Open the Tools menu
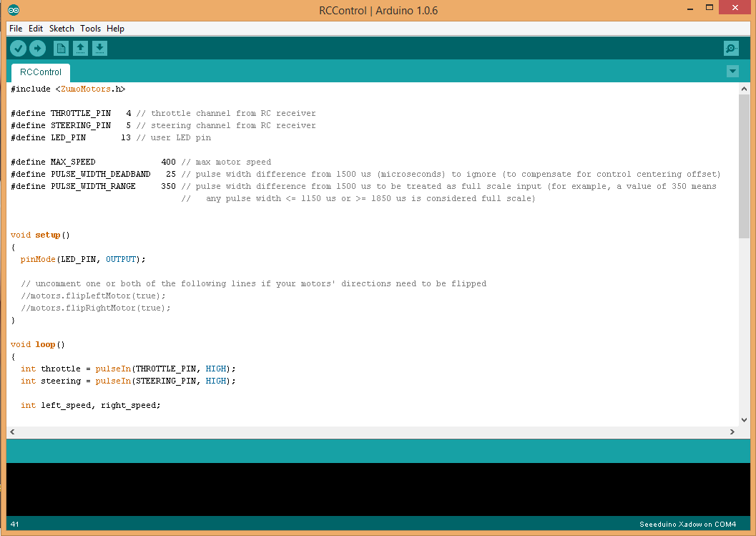 pyautogui.click(x=90, y=29)
